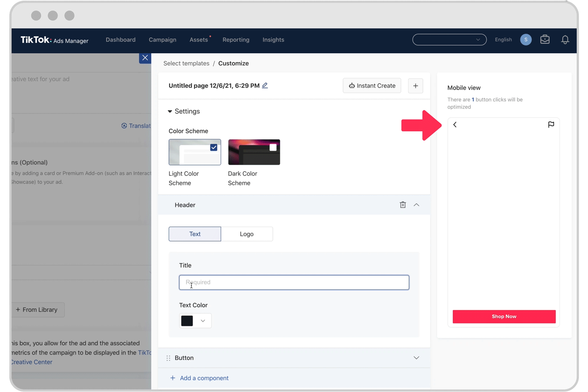Toggle the Header panel collapse arrow
The width and height of the screenshot is (588, 392).
click(416, 205)
